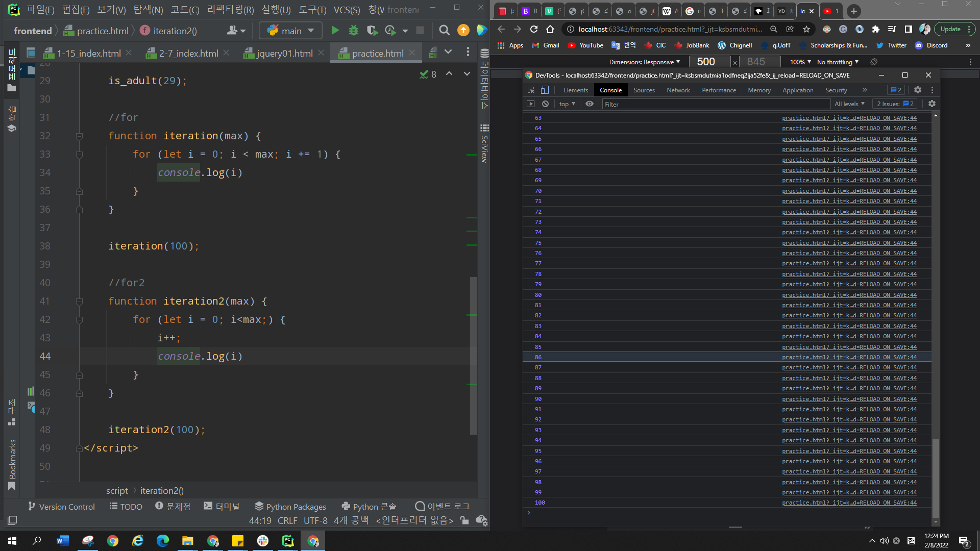The width and height of the screenshot is (980, 551).
Task: Click the '2 Issues' button in console
Action: point(895,104)
